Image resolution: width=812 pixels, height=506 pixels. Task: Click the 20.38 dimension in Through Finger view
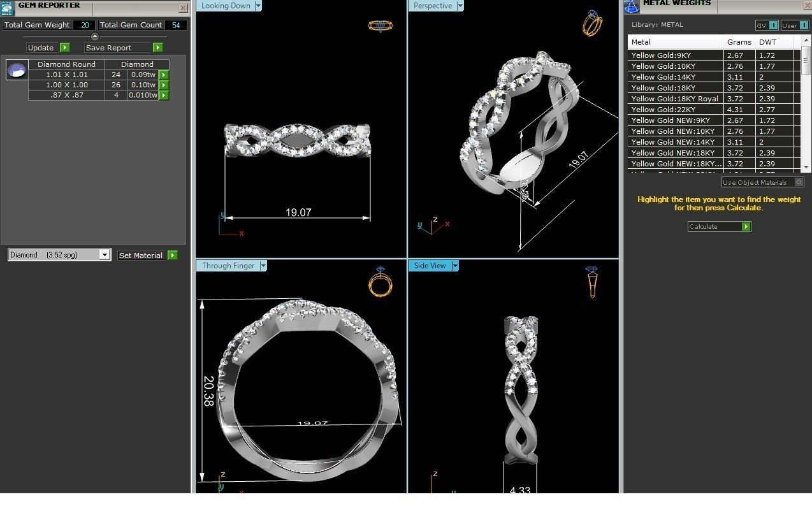[x=208, y=391]
